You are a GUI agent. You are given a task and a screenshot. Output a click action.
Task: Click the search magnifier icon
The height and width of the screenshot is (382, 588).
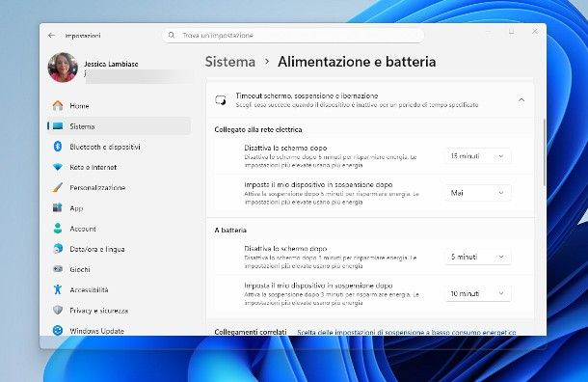[x=172, y=36]
